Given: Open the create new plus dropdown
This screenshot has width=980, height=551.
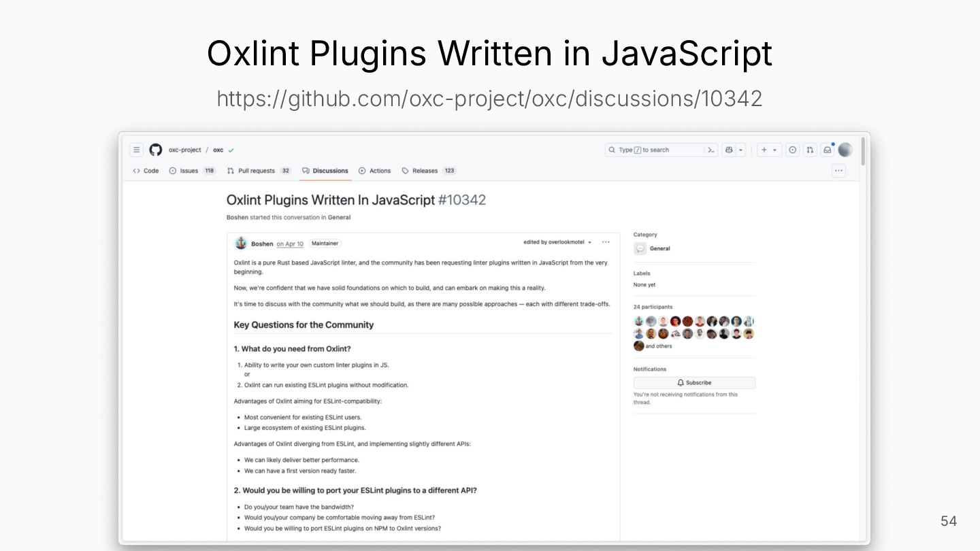Looking at the screenshot, I should (x=769, y=150).
